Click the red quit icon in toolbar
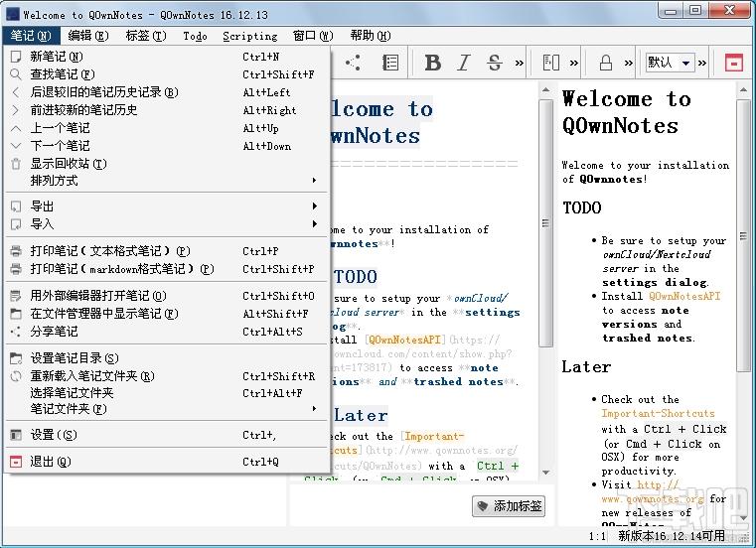756x548 pixels. [x=734, y=63]
